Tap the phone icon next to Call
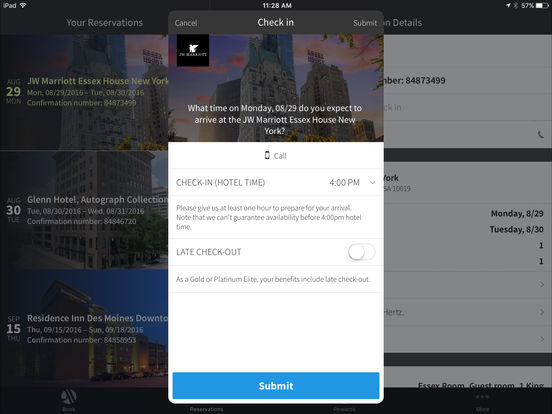552x414 pixels. click(x=267, y=155)
